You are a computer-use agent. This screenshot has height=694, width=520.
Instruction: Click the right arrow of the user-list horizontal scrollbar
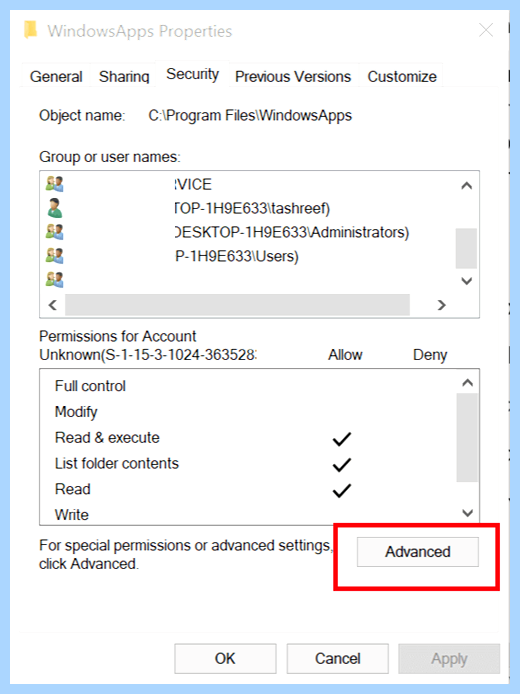point(441,305)
